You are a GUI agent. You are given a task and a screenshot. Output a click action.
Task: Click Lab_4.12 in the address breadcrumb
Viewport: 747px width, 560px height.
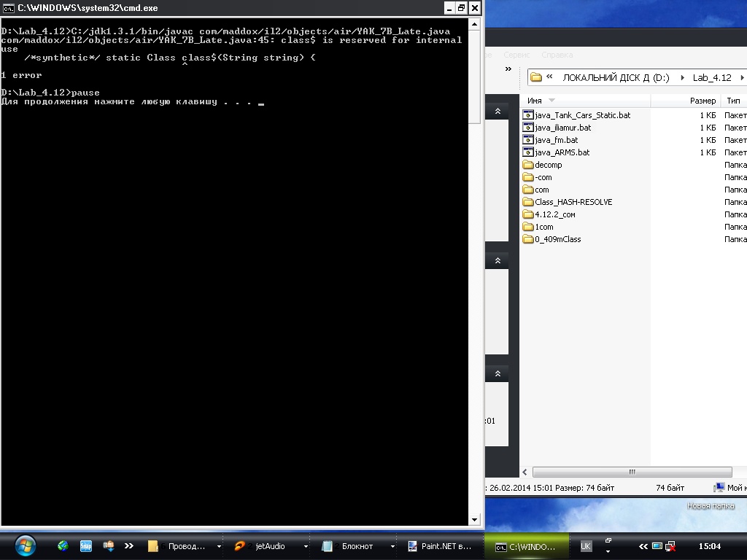[712, 77]
